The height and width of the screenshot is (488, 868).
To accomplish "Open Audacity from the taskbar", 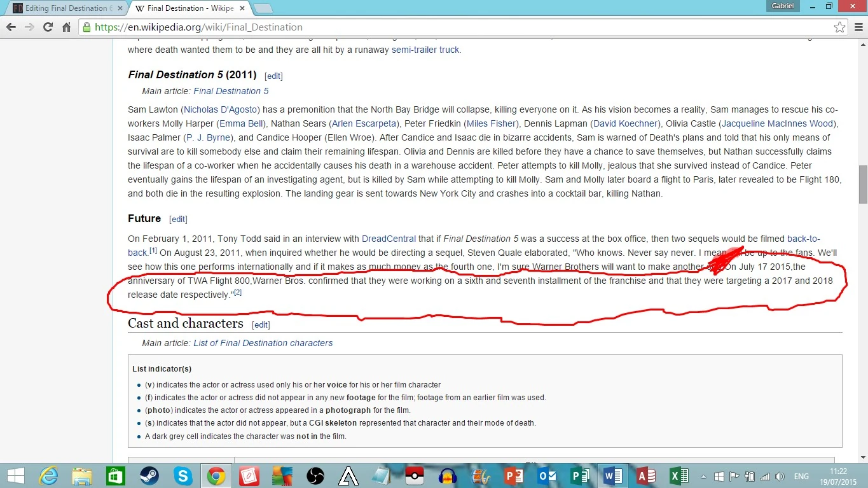I will tap(448, 475).
